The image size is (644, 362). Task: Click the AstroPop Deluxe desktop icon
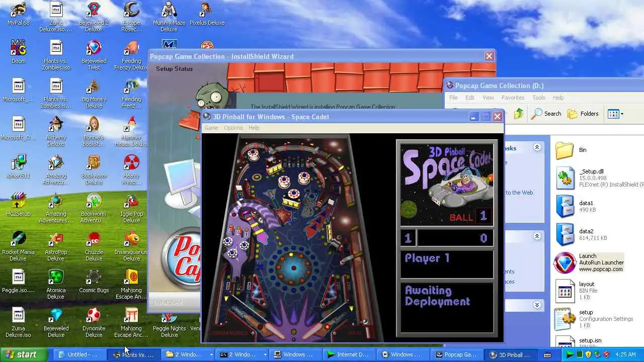tap(56, 246)
